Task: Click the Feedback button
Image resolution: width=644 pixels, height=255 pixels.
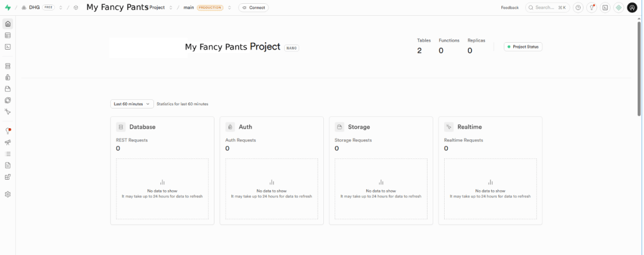Action: (509, 8)
